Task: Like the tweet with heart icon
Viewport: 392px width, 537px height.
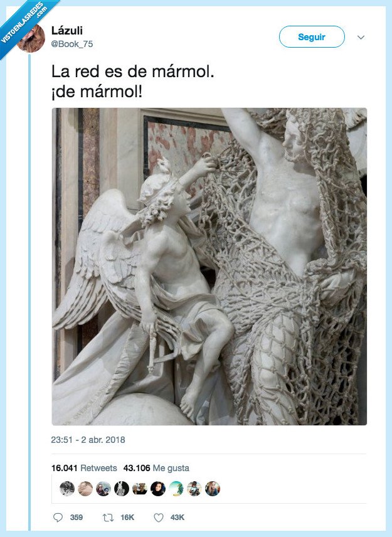Action: tap(159, 518)
